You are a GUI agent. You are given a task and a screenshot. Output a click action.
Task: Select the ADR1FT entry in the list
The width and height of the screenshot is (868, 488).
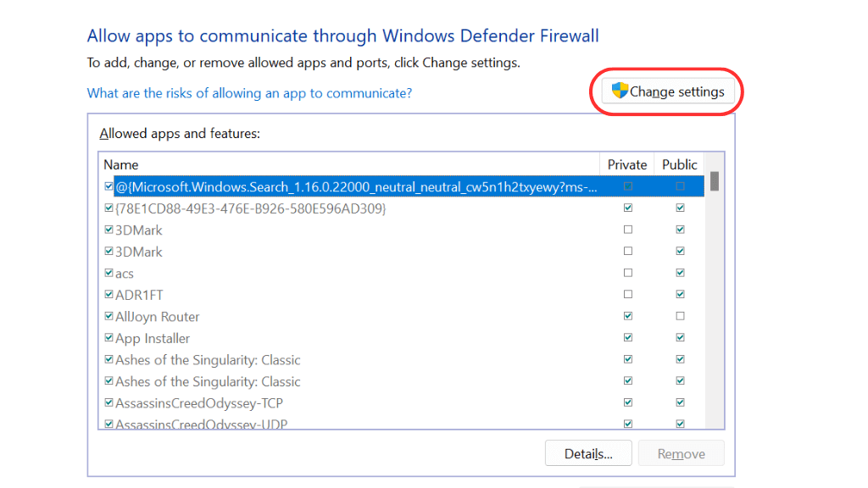pos(139,295)
